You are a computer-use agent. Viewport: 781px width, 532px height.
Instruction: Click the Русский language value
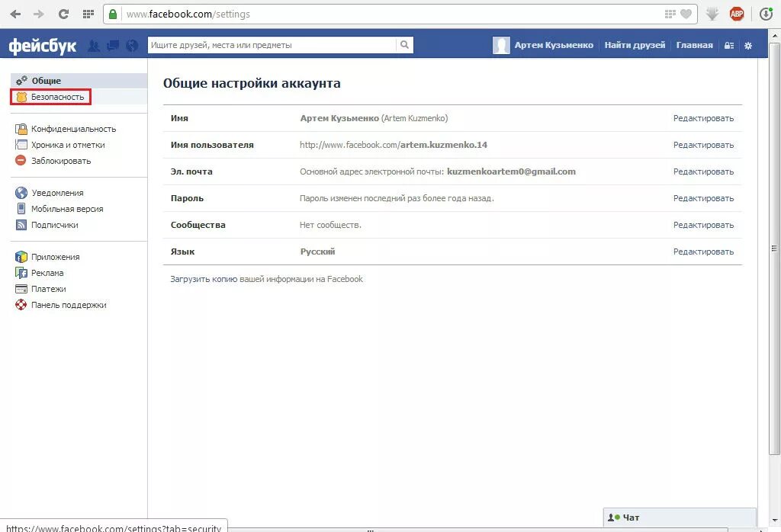click(x=318, y=252)
